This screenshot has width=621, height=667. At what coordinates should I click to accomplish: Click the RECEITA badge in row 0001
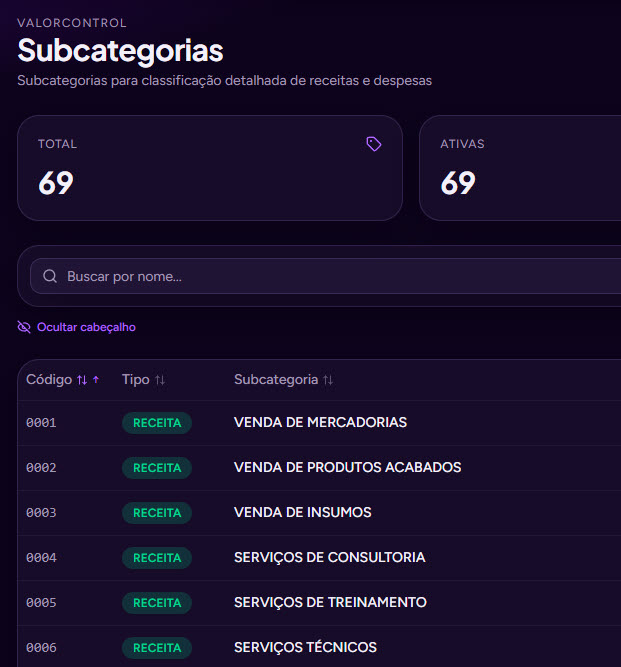pos(157,423)
